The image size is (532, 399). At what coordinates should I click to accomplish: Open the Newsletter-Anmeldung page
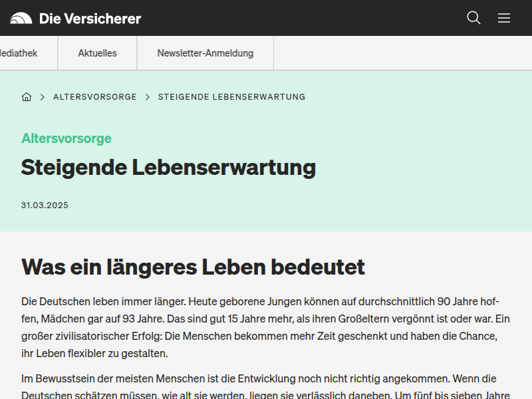[x=205, y=53]
